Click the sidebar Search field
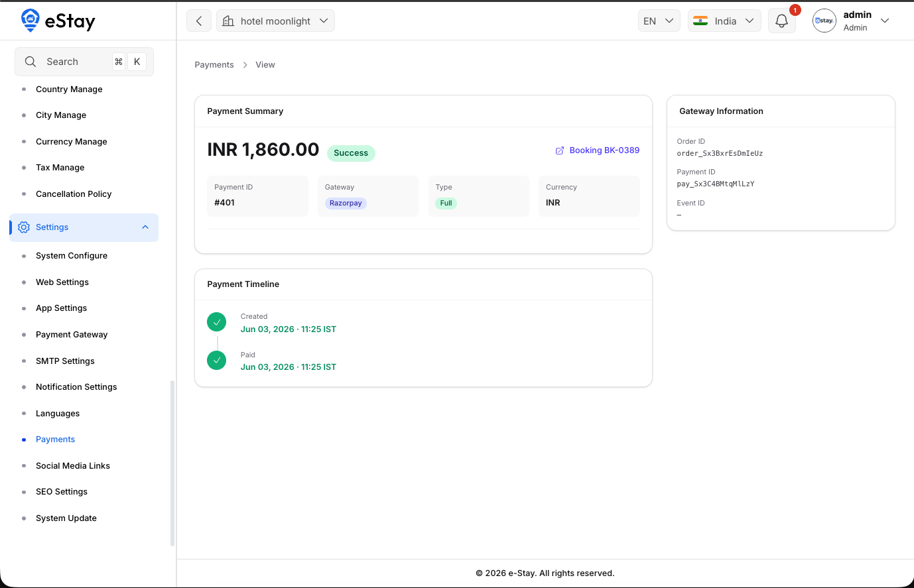This screenshot has height=588, width=914. [x=84, y=62]
